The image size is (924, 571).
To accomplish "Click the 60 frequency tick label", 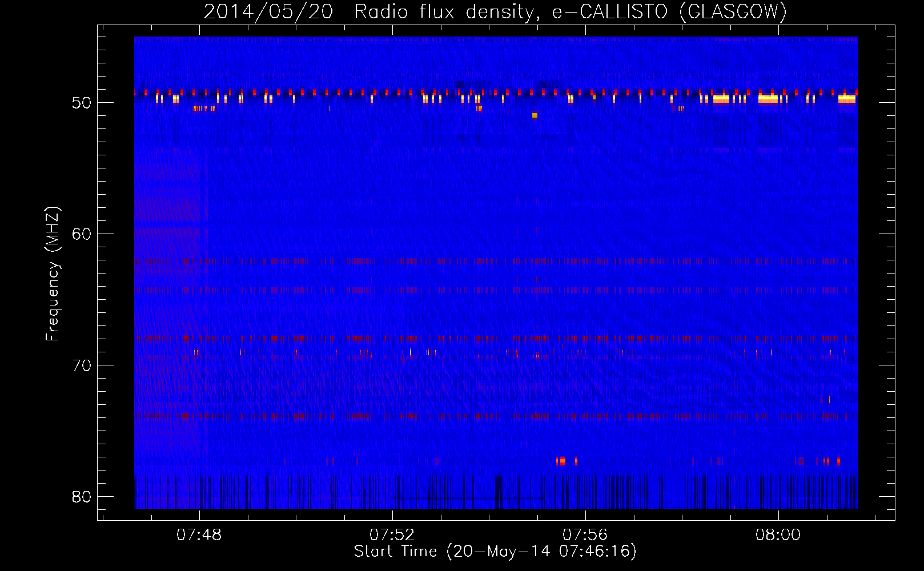I will (82, 234).
